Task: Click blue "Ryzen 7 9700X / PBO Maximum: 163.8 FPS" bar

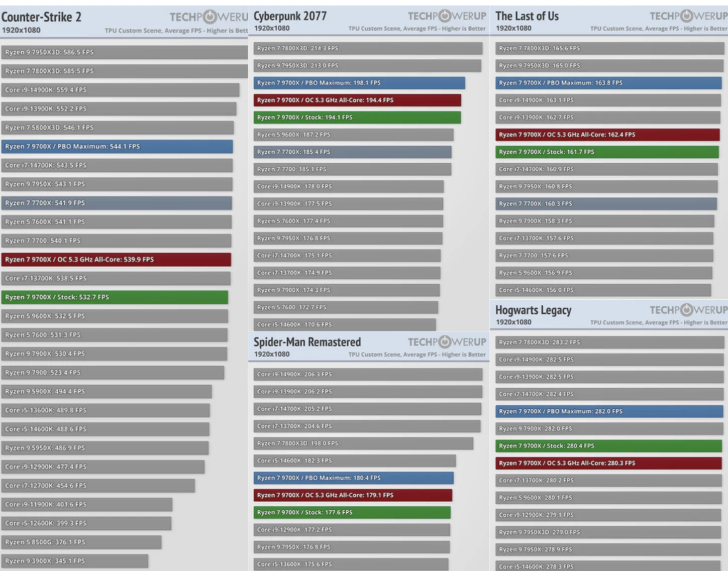Action: click(x=609, y=83)
